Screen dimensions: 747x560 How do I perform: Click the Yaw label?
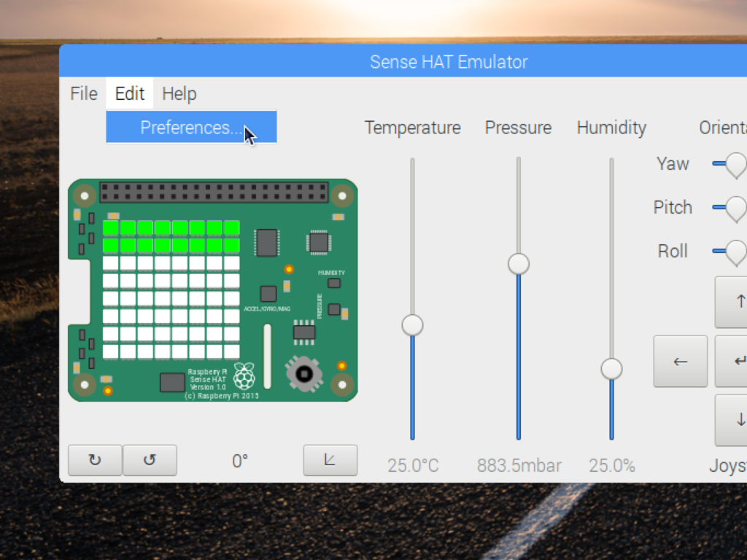click(x=673, y=164)
